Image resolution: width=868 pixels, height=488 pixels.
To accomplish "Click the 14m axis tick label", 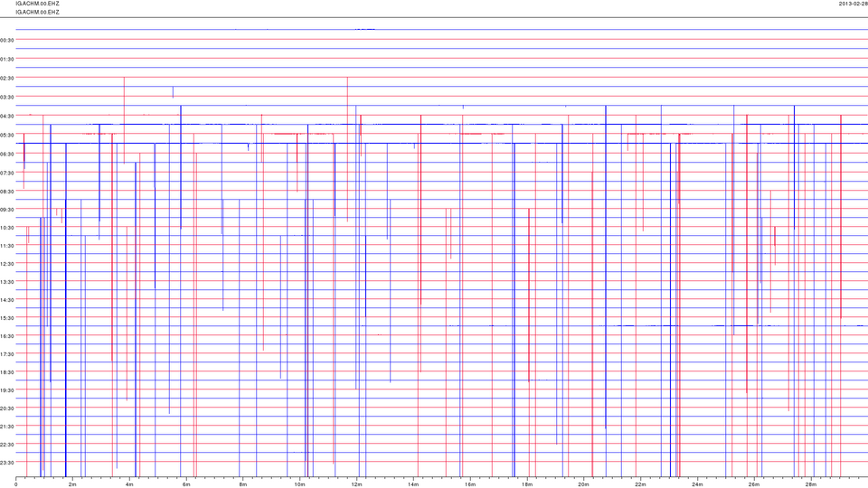I will coord(413,484).
